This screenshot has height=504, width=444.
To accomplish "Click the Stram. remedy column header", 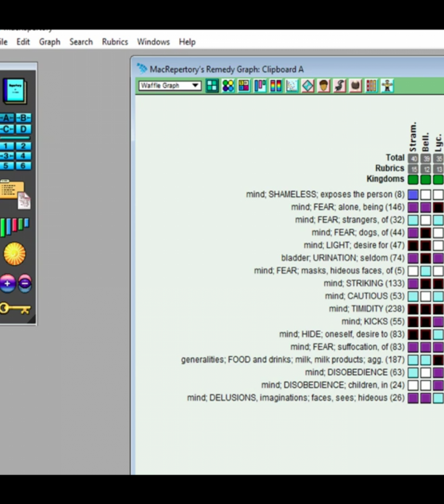I will 413,137.
